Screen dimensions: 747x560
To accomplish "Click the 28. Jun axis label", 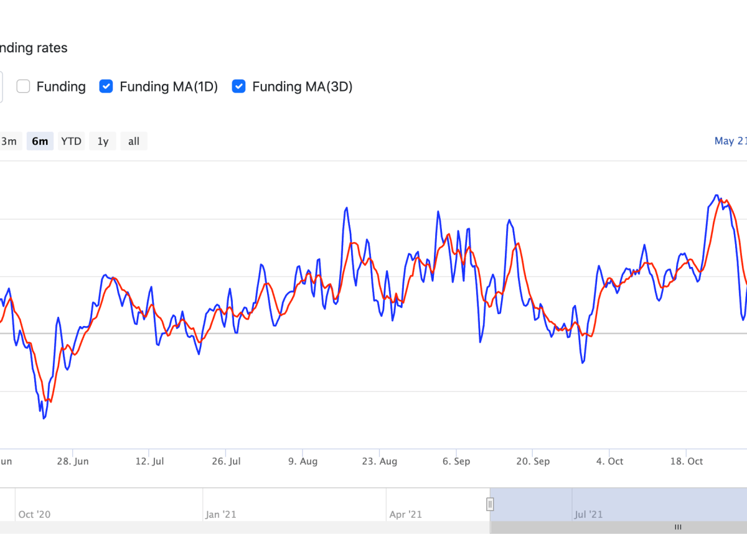I will click(73, 461).
